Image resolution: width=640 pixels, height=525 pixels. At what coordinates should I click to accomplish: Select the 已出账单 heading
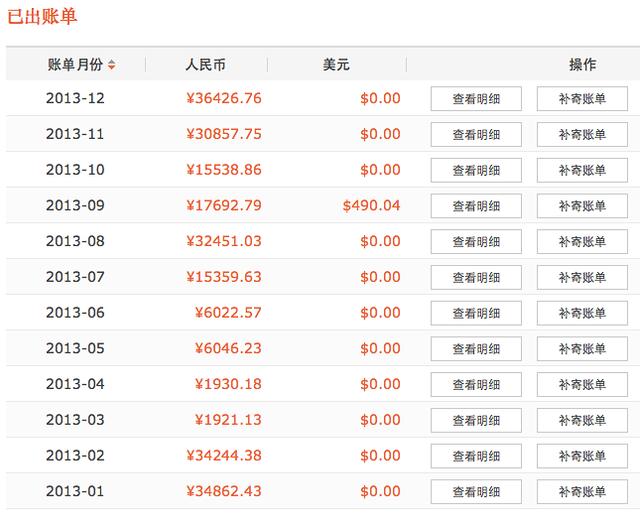point(42,17)
